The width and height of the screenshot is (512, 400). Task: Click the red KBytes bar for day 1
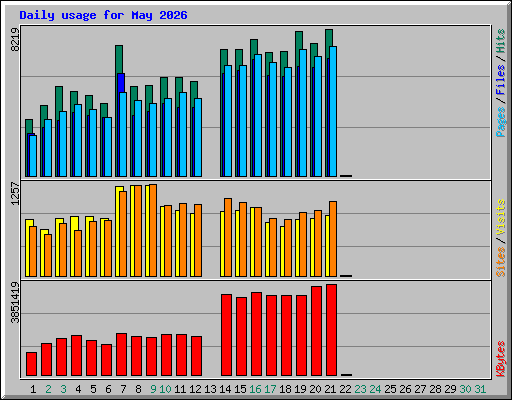click(x=31, y=364)
